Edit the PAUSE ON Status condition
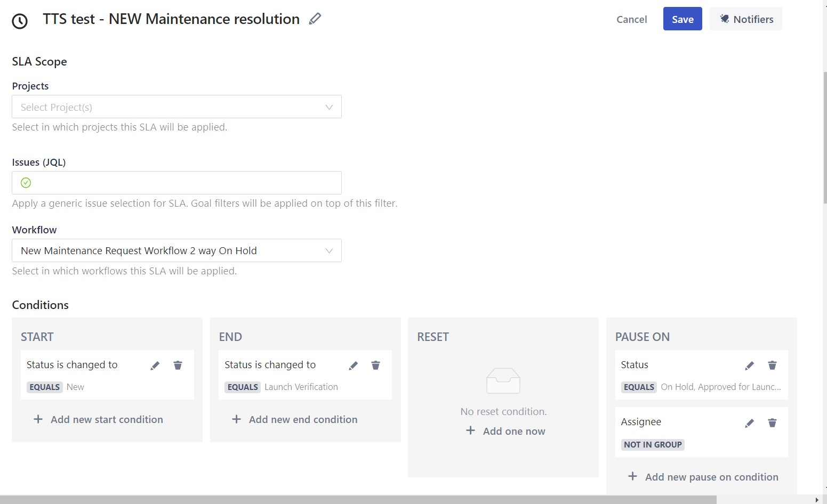Screen dimensions: 827x504 749,365
